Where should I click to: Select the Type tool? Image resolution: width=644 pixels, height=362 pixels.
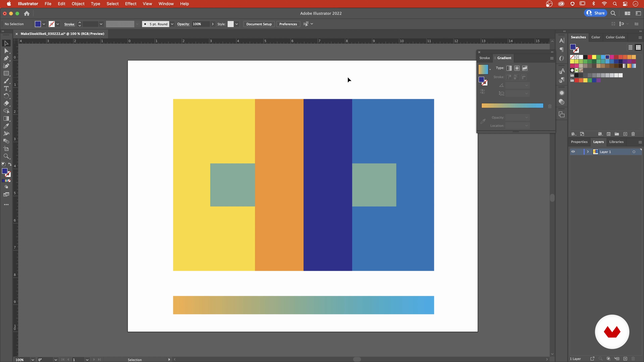(6, 88)
